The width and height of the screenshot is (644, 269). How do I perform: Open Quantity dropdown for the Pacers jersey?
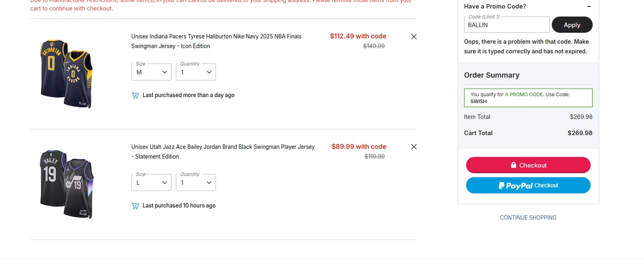[196, 72]
